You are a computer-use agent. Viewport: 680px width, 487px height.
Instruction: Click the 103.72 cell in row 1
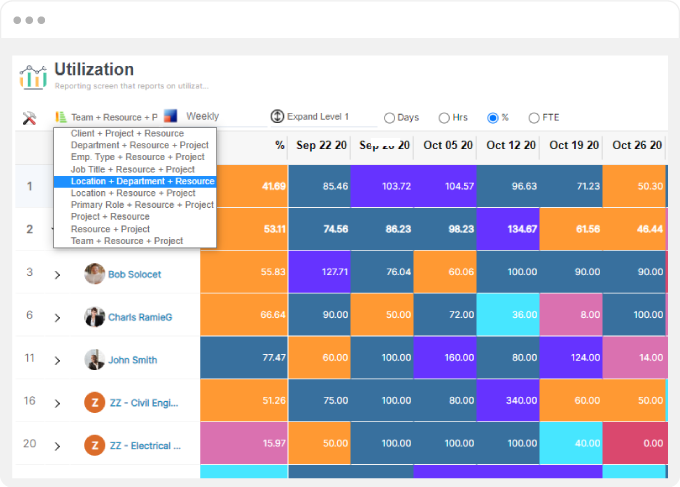point(382,186)
